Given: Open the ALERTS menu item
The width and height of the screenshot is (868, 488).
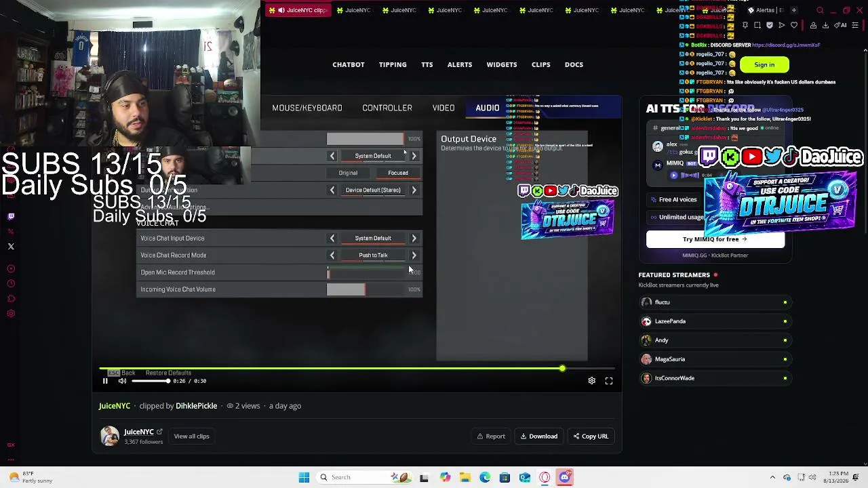Looking at the screenshot, I should pyautogui.click(x=460, y=64).
